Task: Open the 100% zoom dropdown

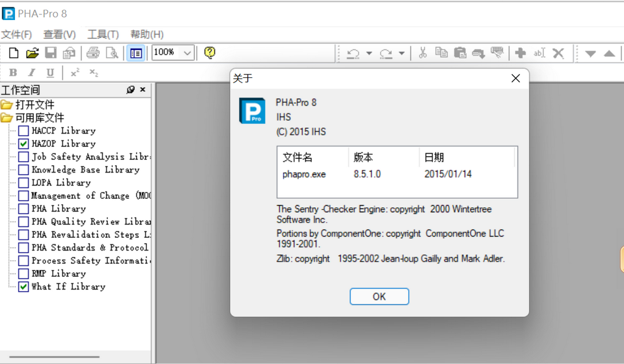Action: pyautogui.click(x=187, y=53)
